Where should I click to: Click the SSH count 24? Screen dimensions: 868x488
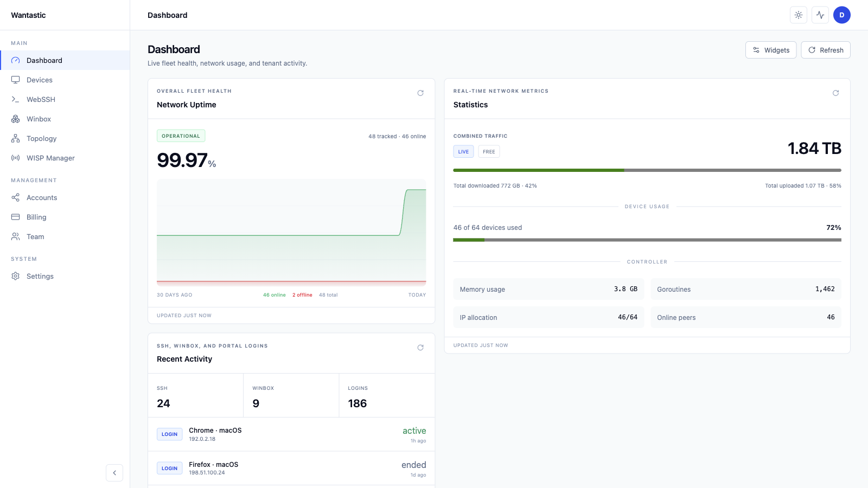pyautogui.click(x=163, y=403)
